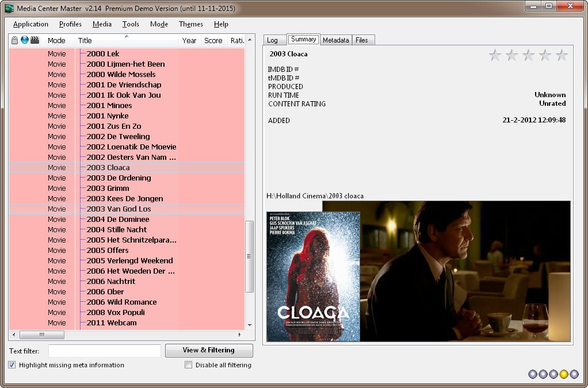
Task: Click the vertical scrollbar up arrow
Action: [250, 40]
